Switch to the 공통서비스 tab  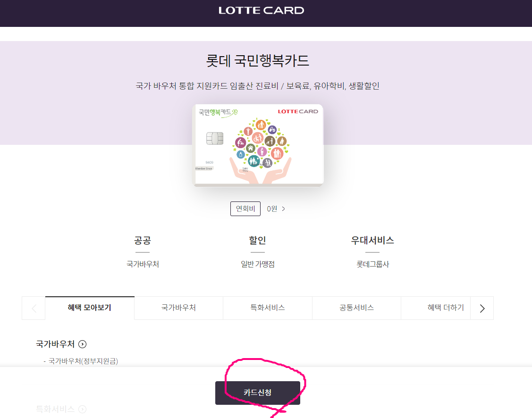click(356, 308)
